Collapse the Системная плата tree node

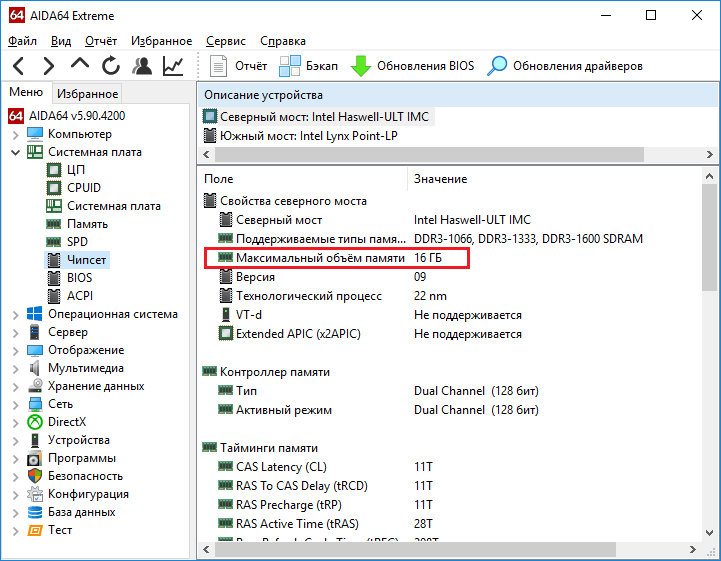coord(16,152)
